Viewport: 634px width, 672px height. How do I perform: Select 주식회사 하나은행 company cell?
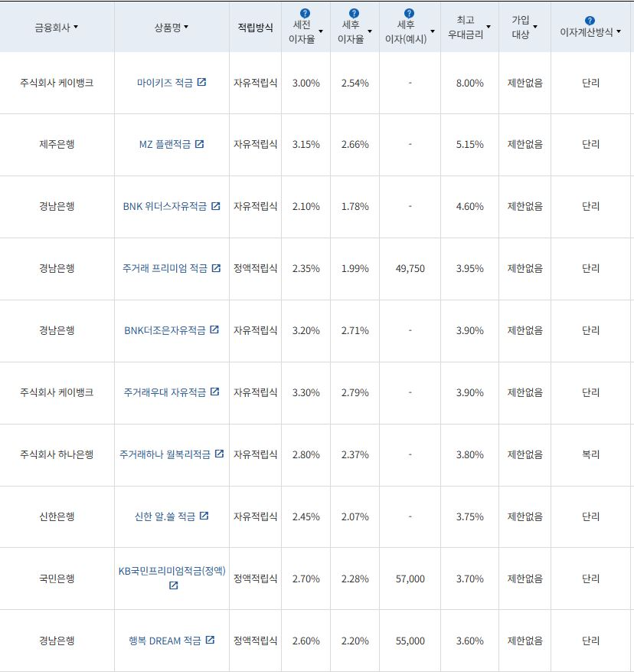[57, 454]
